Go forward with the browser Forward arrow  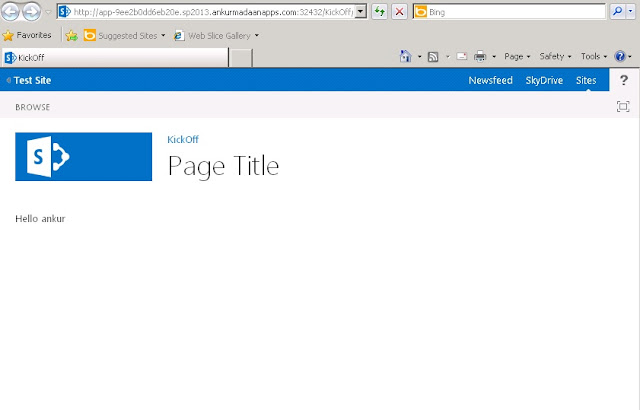(x=32, y=12)
